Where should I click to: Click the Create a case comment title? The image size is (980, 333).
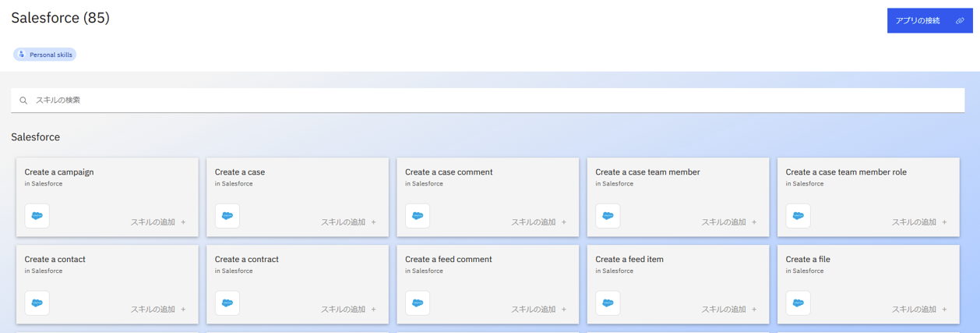coord(449,172)
